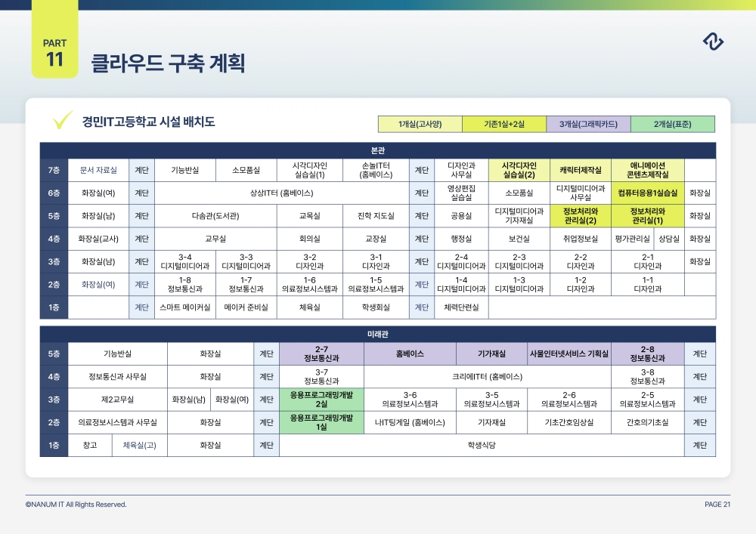756x534 pixels.
Task: Click the 클라우드 구축 계획 title
Action: click(168, 63)
